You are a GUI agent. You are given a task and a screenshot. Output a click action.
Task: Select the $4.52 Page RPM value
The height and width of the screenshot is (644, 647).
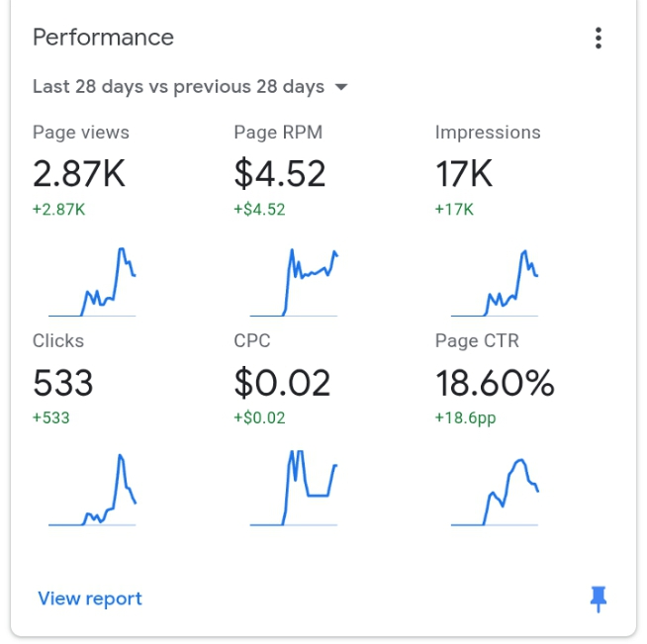[280, 174]
